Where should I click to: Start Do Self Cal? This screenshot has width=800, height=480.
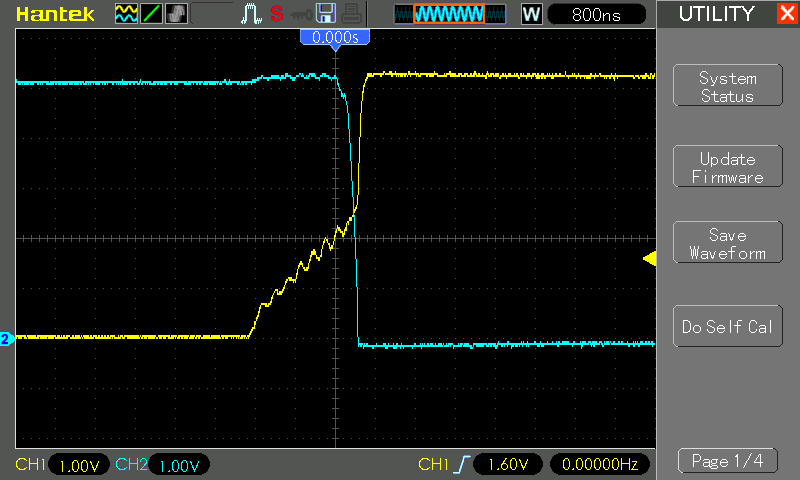click(728, 326)
